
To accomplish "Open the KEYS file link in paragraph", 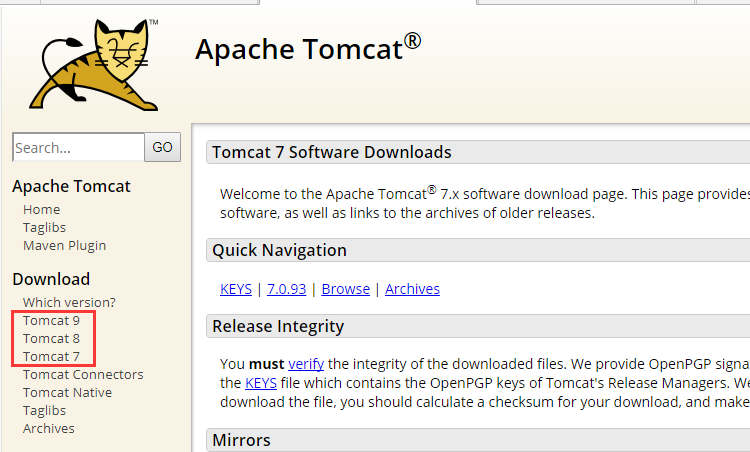I will pos(261,383).
